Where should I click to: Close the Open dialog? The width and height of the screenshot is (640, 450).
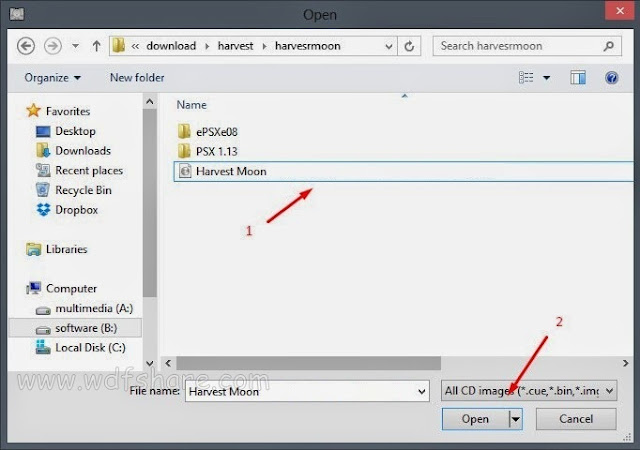click(x=620, y=10)
